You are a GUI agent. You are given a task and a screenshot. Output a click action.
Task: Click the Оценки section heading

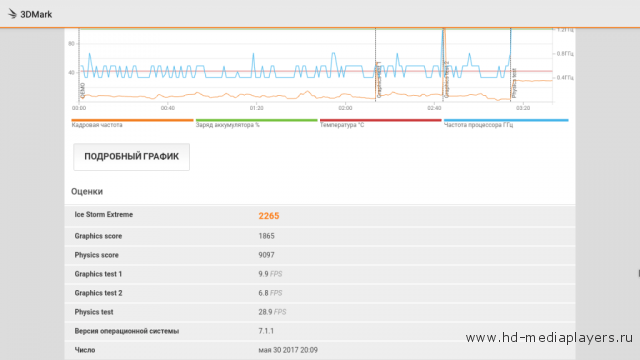87,191
